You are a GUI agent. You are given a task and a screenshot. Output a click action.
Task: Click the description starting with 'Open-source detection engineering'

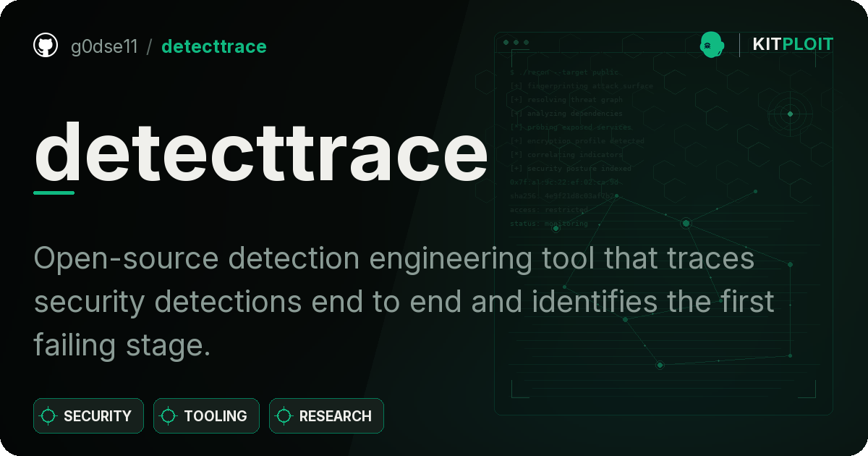point(404,303)
